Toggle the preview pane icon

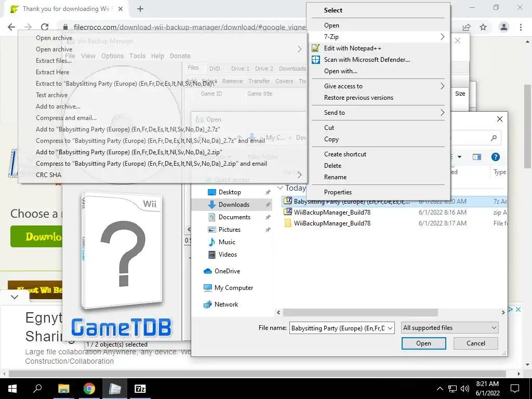pos(477,157)
